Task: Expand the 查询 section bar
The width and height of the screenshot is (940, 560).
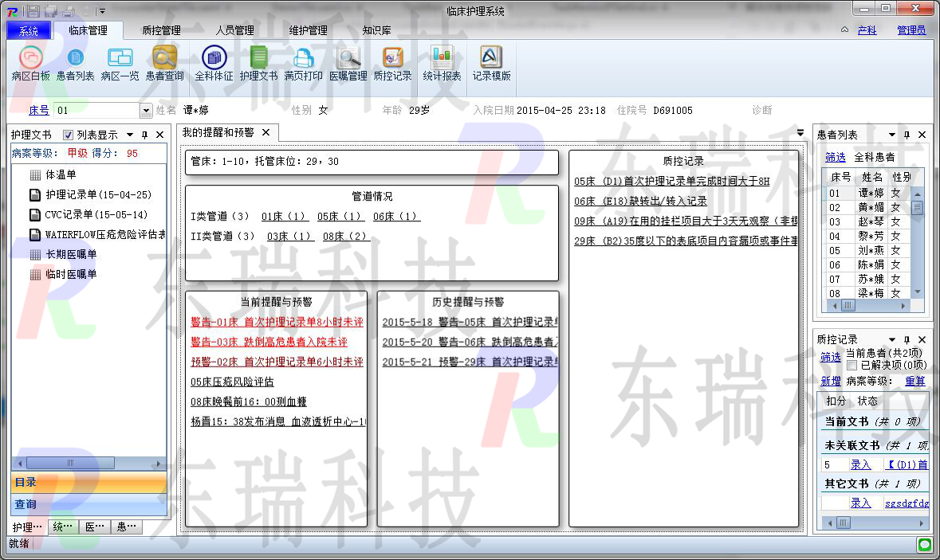Action: pyautogui.click(x=88, y=505)
